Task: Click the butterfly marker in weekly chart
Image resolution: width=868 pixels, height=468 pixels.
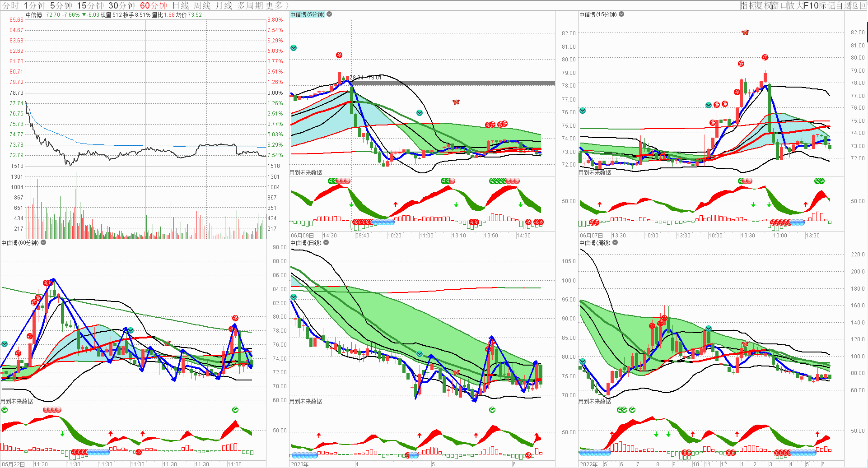Action: pyautogui.click(x=745, y=344)
